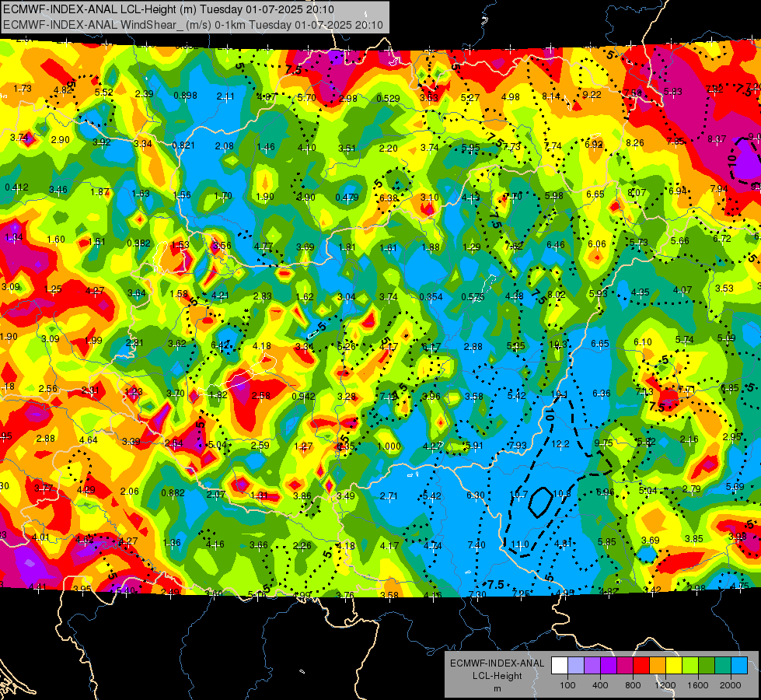Click the wind shear value 0.354

tap(431, 297)
